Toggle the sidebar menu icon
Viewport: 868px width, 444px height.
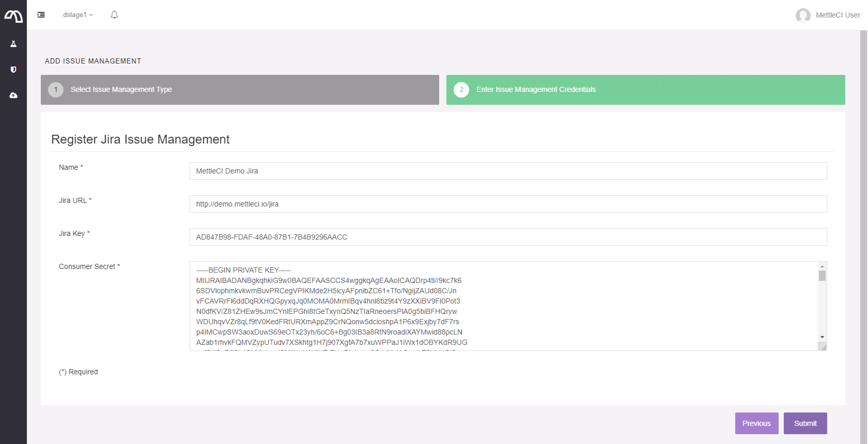tap(41, 15)
